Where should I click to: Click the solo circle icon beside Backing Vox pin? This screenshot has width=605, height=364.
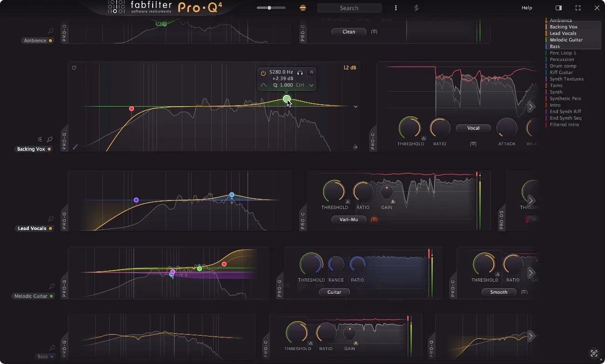click(x=40, y=139)
